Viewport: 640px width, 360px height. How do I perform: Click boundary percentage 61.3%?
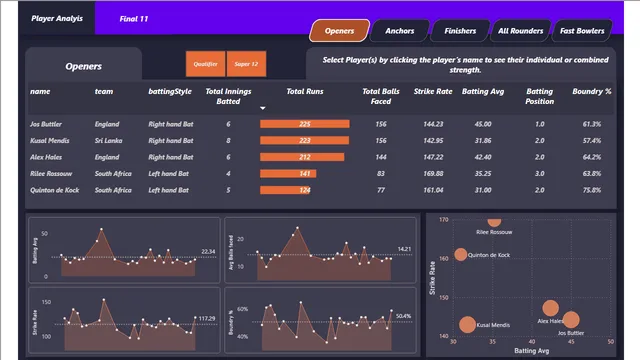[x=592, y=124]
